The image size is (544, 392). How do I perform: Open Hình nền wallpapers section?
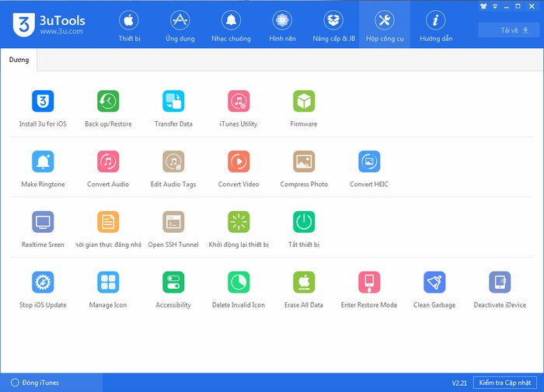(x=282, y=26)
